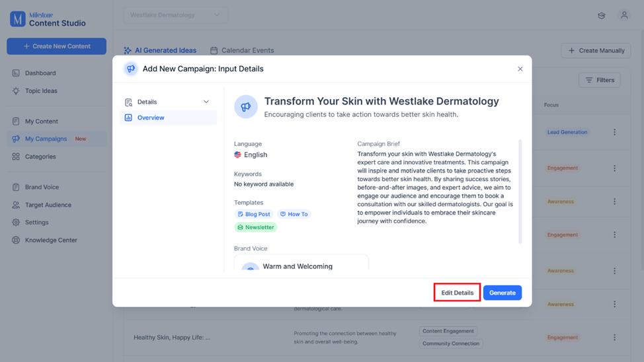The height and width of the screenshot is (362, 644).
Task: Open the Lead Generation row options menu
Action: click(614, 132)
